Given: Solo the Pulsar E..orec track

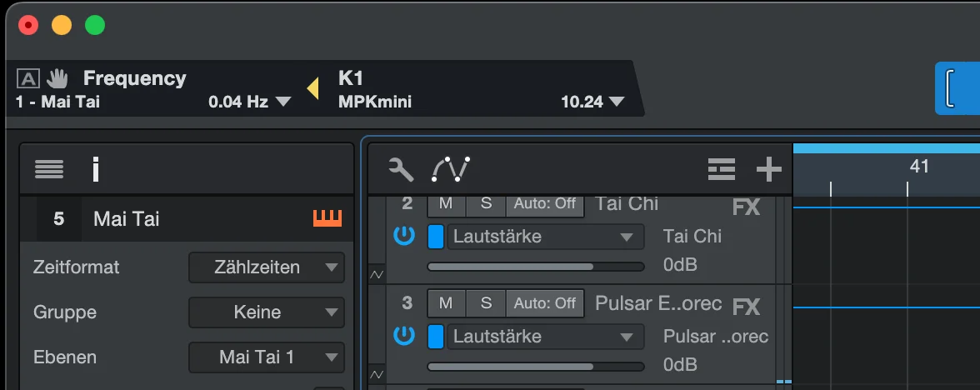Looking at the screenshot, I should (x=487, y=303).
